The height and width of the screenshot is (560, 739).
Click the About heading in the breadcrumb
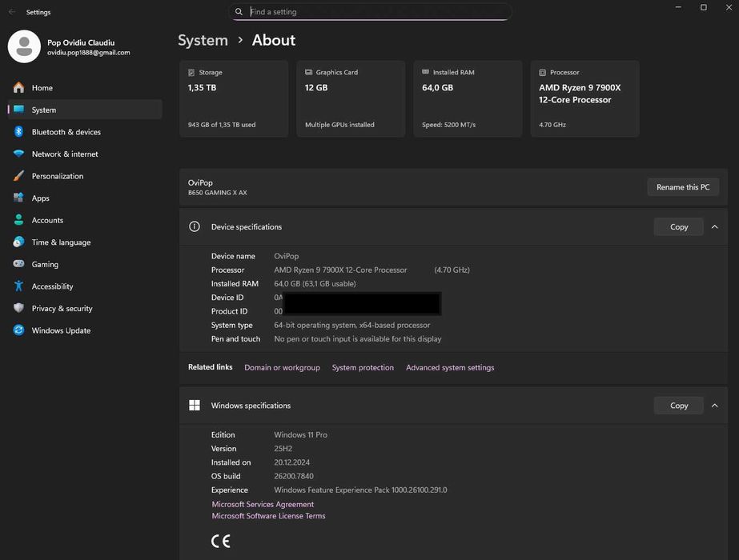273,41
